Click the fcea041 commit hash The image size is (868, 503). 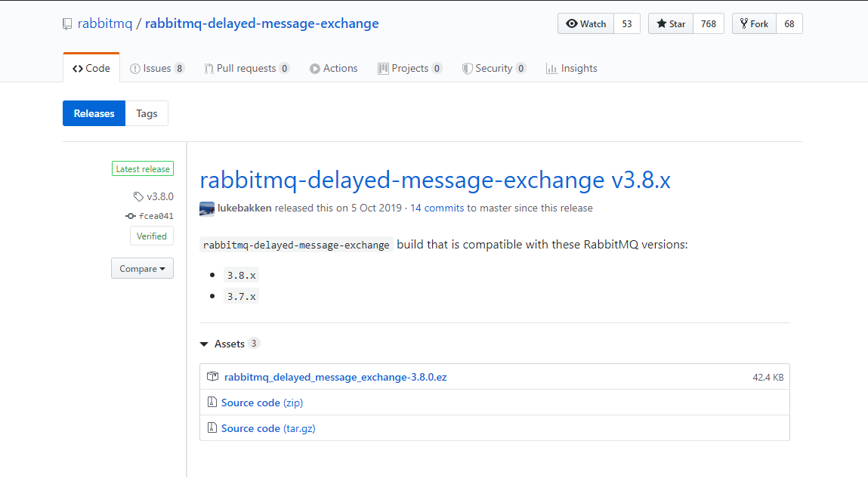156,216
